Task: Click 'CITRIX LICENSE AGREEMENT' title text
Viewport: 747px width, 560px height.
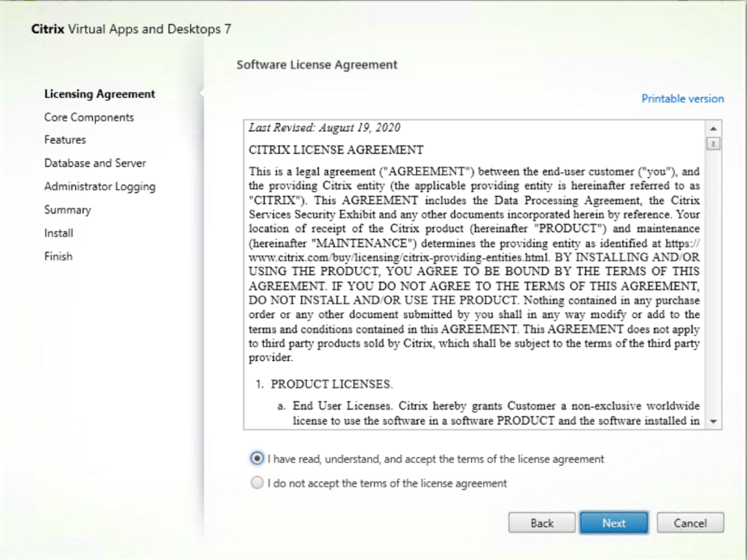Action: 336,149
